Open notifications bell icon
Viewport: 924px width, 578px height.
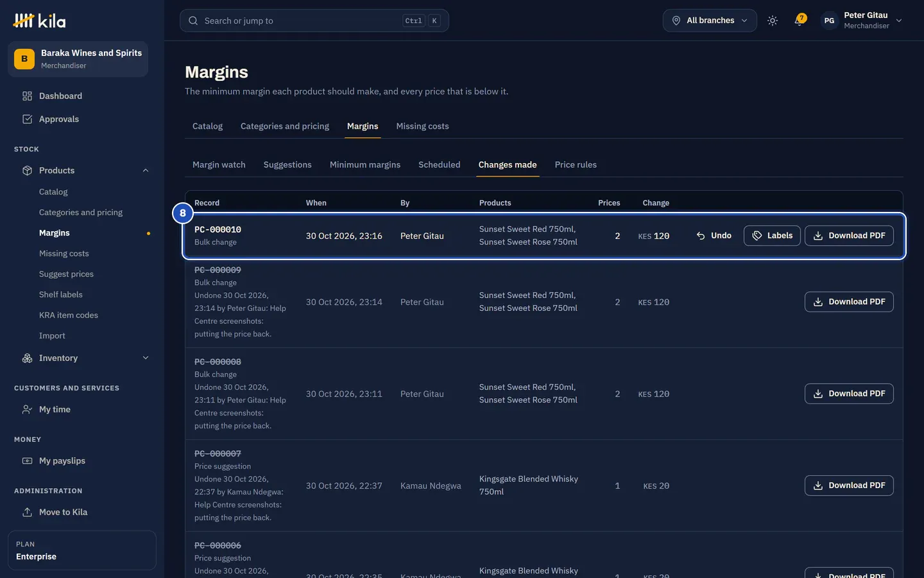click(800, 20)
